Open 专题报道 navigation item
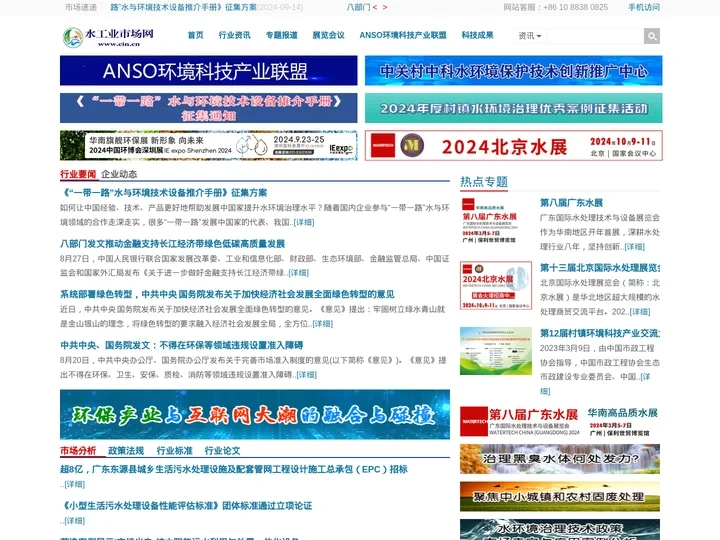 click(281, 35)
